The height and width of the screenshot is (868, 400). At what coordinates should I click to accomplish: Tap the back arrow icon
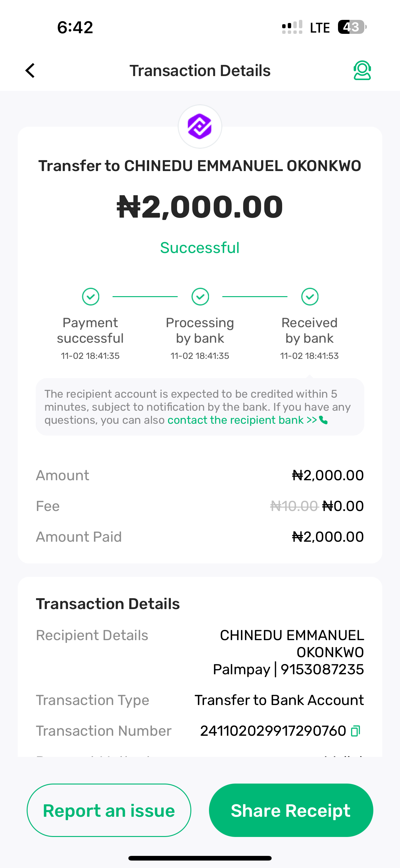click(30, 71)
